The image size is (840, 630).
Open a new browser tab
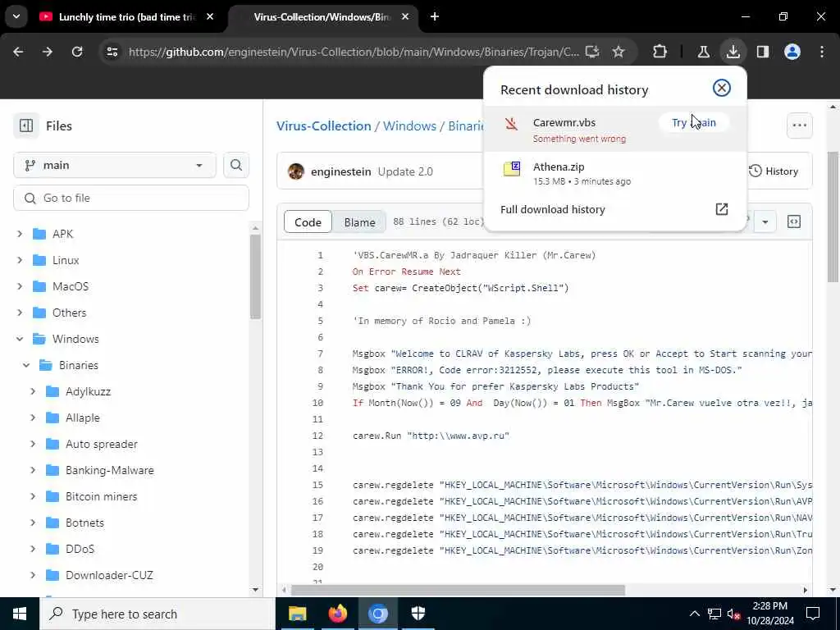coord(435,17)
